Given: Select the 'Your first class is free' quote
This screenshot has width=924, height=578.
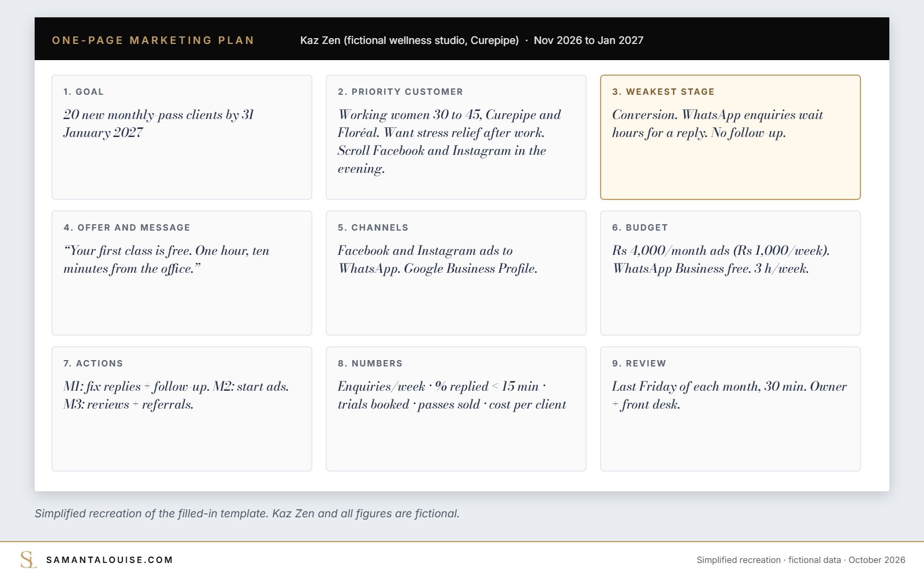Looking at the screenshot, I should click(166, 260).
